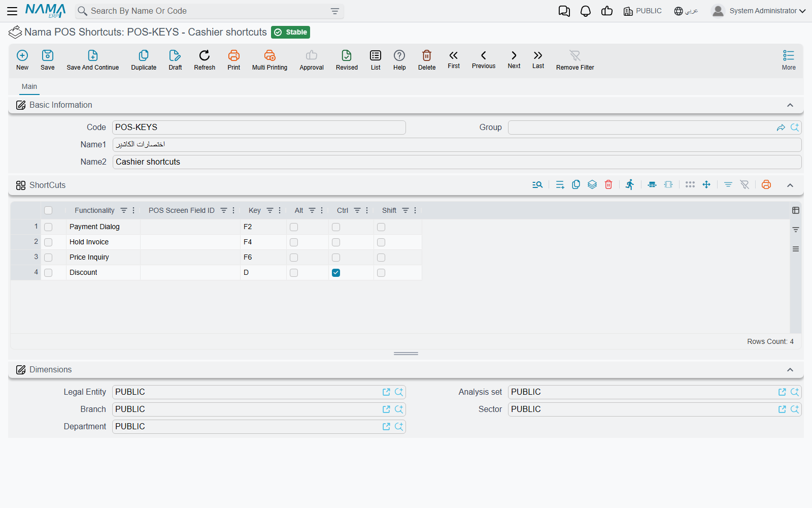Open Shift column options menu
The height and width of the screenshot is (508, 812).
point(415,210)
